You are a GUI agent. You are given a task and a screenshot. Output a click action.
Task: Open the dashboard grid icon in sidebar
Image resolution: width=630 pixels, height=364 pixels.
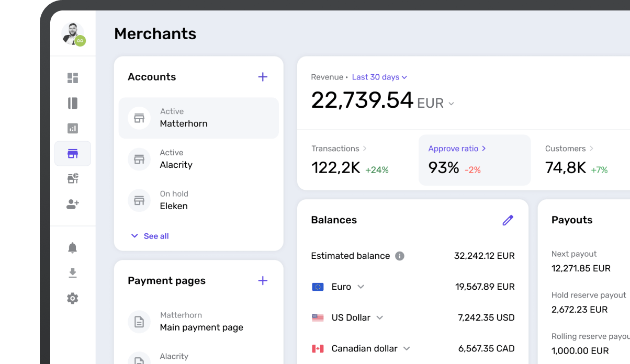[x=73, y=78]
